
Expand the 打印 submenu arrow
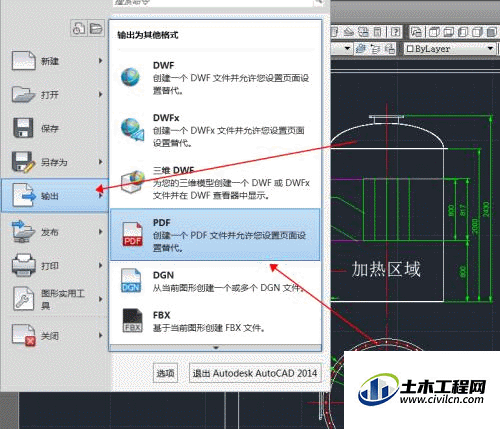click(x=100, y=266)
